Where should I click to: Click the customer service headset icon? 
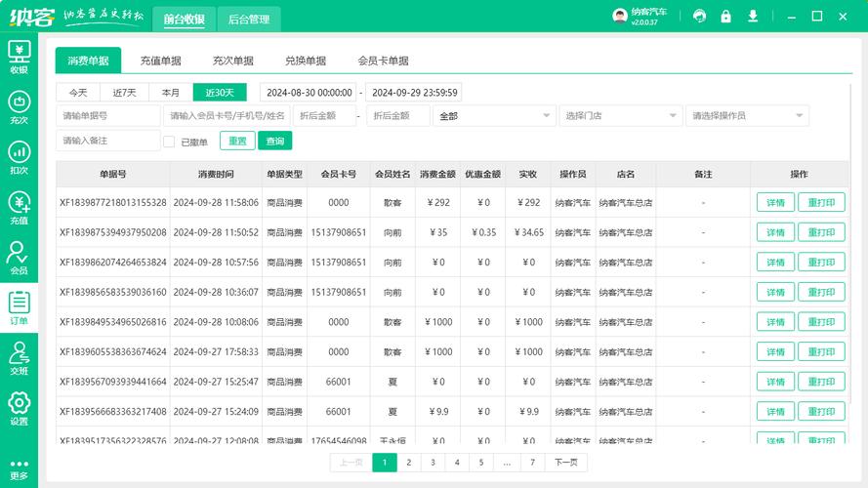pyautogui.click(x=699, y=16)
